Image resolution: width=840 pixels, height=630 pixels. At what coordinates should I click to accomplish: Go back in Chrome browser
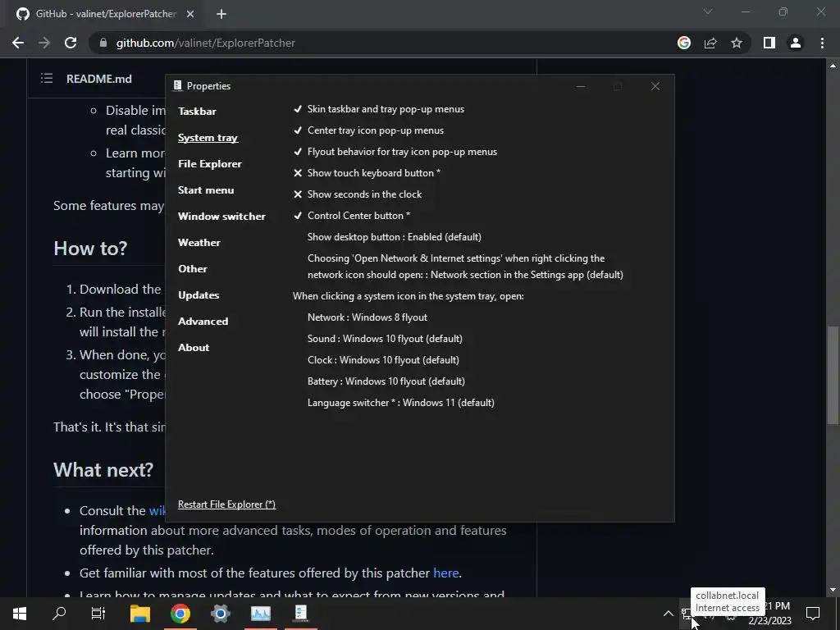(18, 43)
